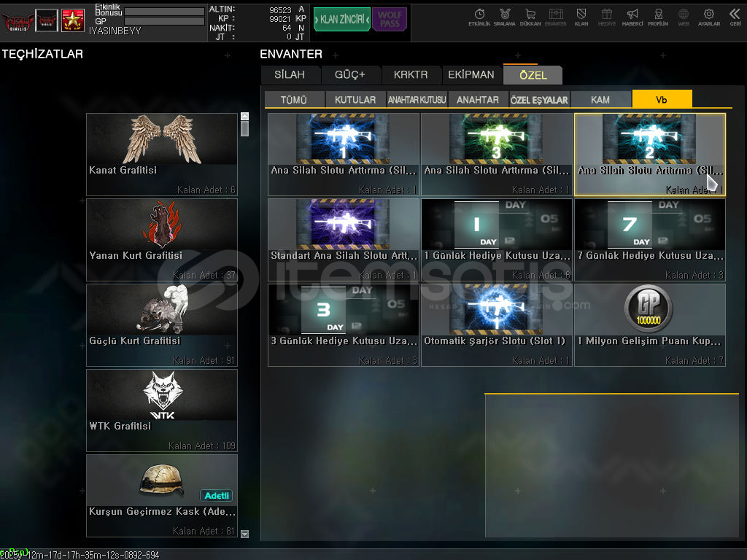Select the yellow Vb sub-tab
This screenshot has height=560, width=747.
[x=662, y=99]
